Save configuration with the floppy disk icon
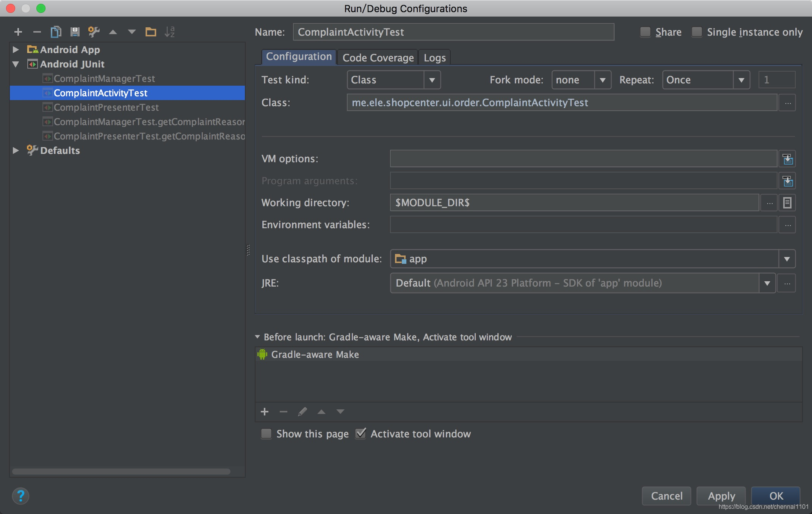The image size is (812, 514). 75,32
